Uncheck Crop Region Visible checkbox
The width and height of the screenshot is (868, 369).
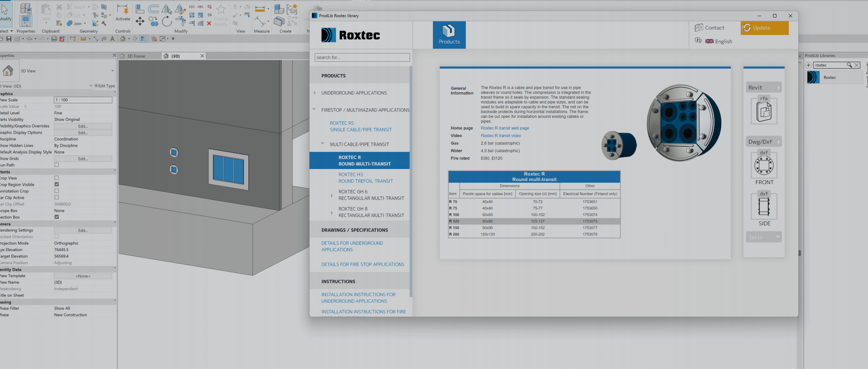(x=57, y=184)
